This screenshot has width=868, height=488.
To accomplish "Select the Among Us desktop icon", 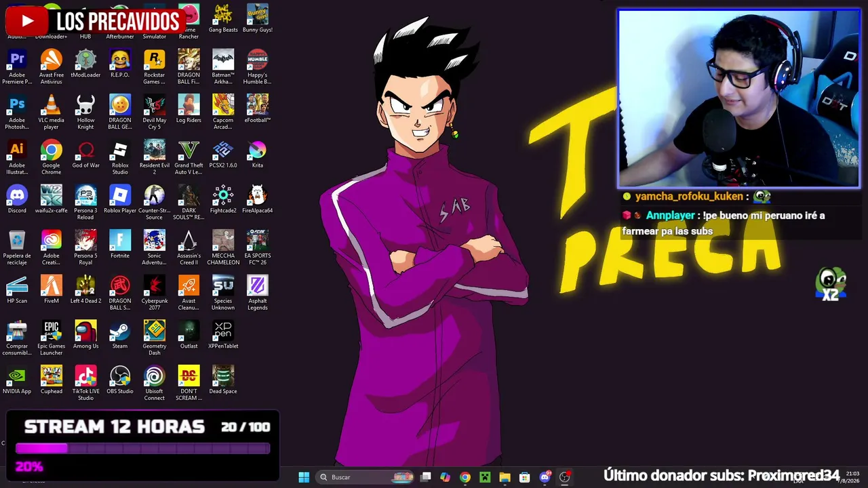I will [x=85, y=336].
